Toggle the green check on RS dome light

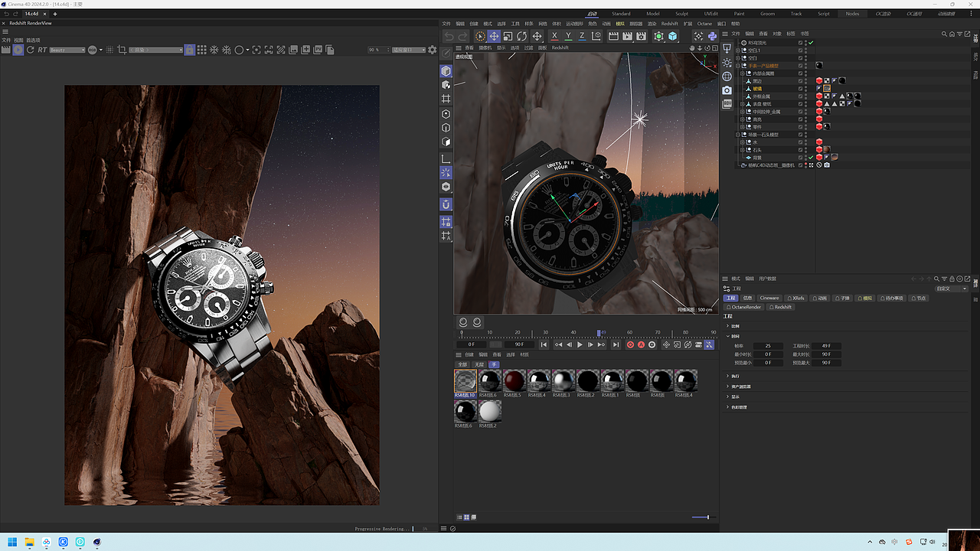pyautogui.click(x=811, y=43)
